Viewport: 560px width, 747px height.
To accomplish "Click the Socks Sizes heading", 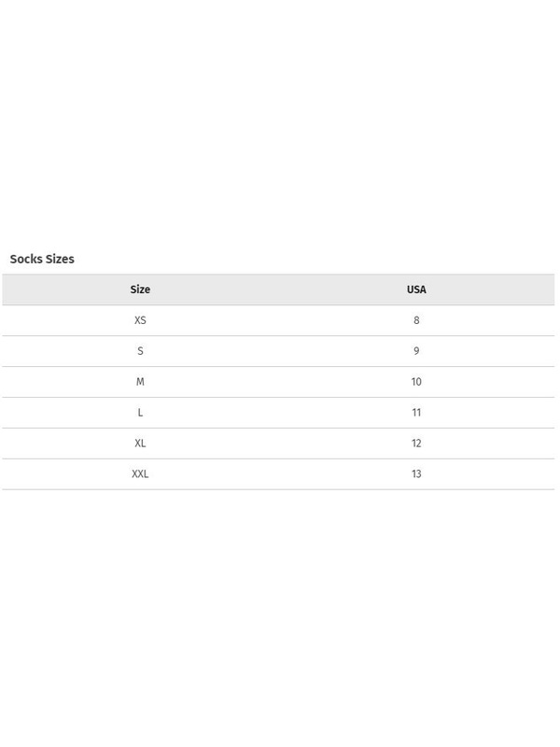I will click(x=42, y=259).
